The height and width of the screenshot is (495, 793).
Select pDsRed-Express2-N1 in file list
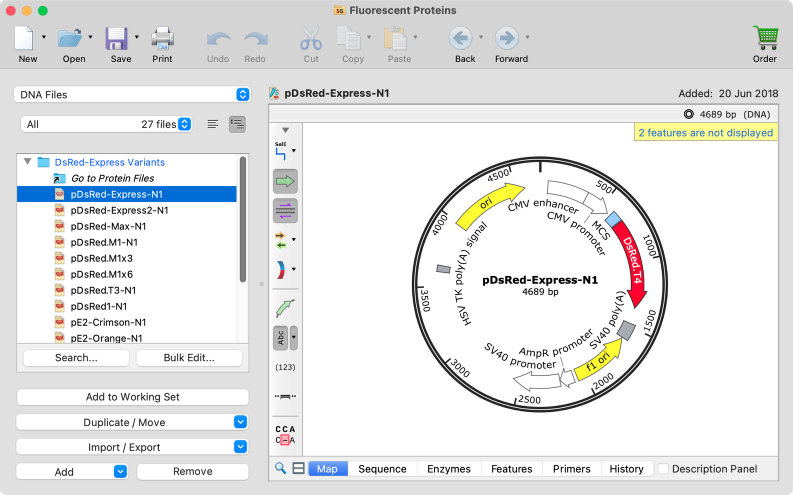coord(126,210)
